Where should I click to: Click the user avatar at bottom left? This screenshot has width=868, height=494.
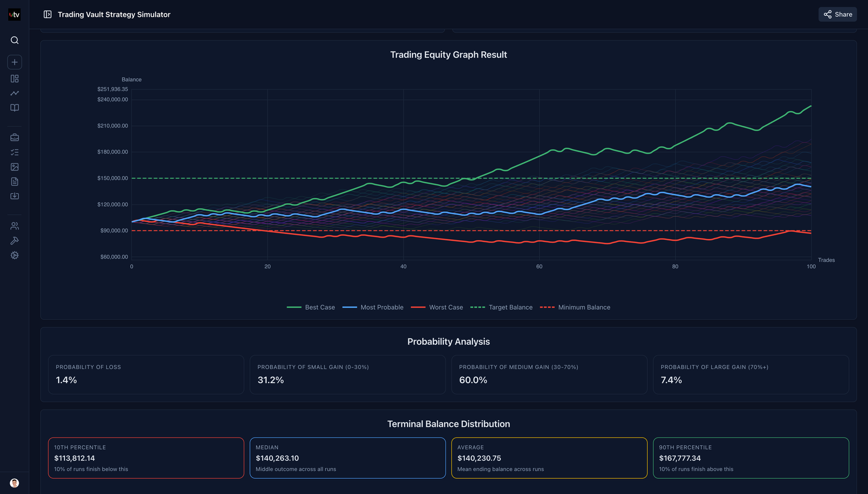click(15, 483)
